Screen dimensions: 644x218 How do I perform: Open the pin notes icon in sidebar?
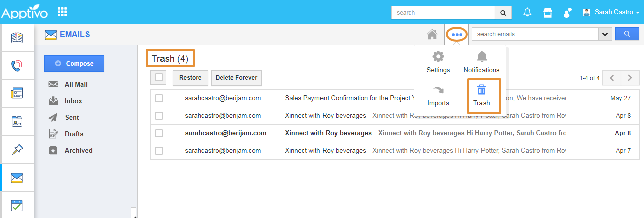pyautogui.click(x=17, y=149)
